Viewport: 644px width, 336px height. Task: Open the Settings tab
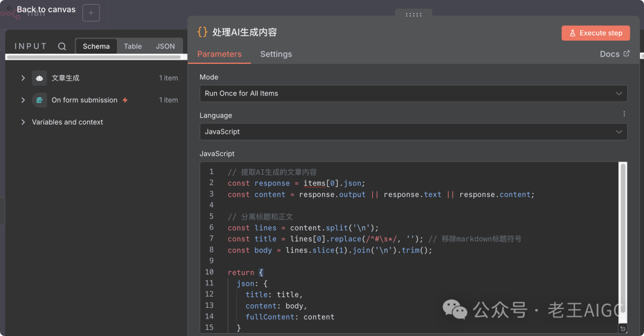coord(276,54)
